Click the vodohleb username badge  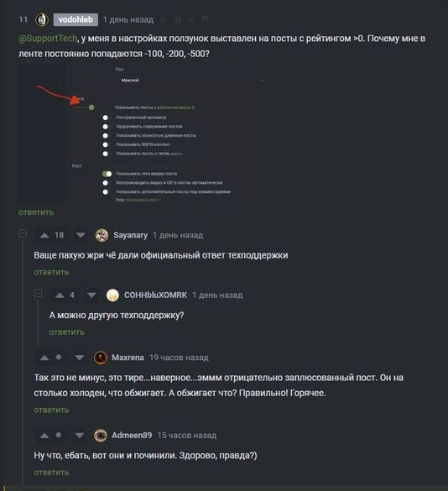pos(76,20)
